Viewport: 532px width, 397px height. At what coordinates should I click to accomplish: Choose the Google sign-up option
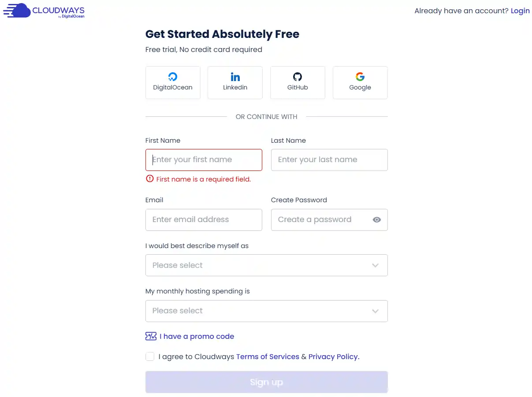(360, 82)
